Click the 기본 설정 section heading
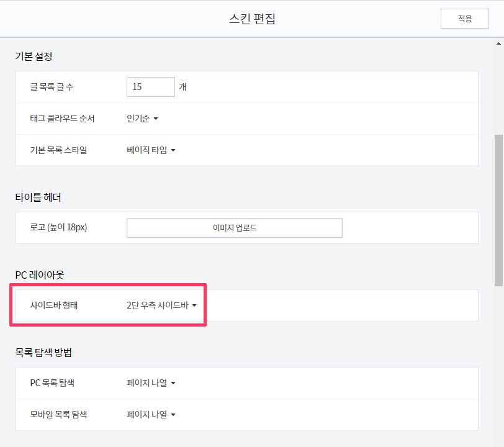Viewport: 504px width, 447px height. 34,56
